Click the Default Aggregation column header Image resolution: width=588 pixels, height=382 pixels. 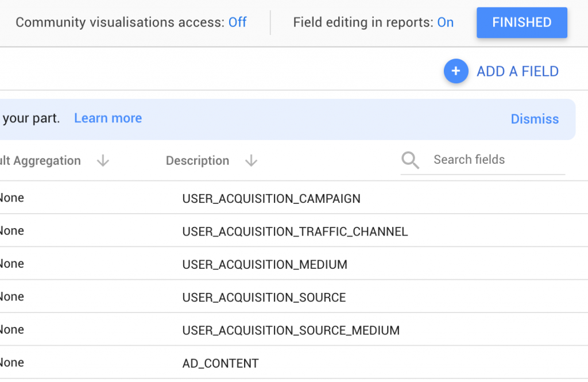coord(40,161)
